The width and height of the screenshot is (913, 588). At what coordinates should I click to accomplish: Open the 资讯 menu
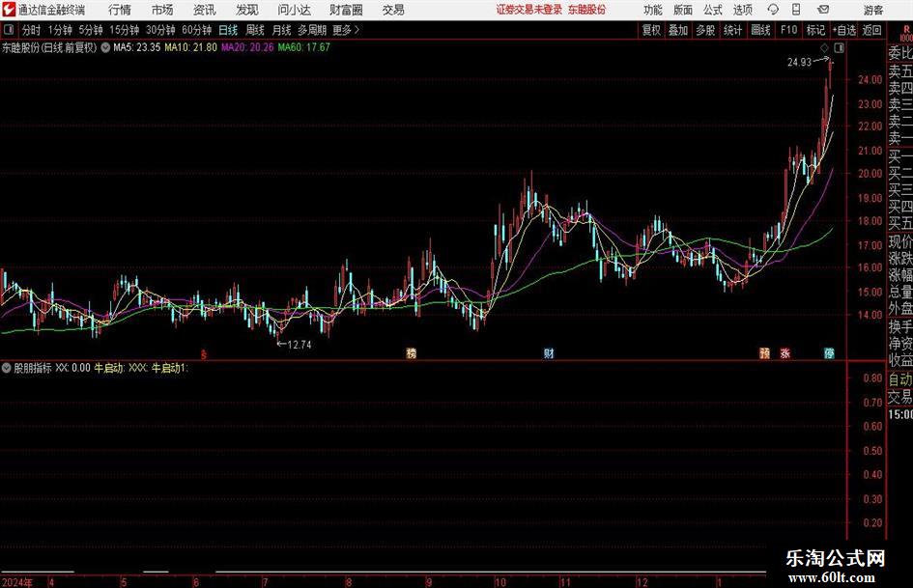tap(205, 10)
